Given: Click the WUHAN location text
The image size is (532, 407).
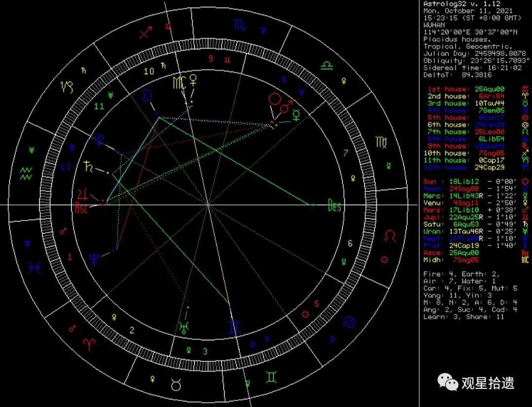Looking at the screenshot, I should click(x=434, y=25).
